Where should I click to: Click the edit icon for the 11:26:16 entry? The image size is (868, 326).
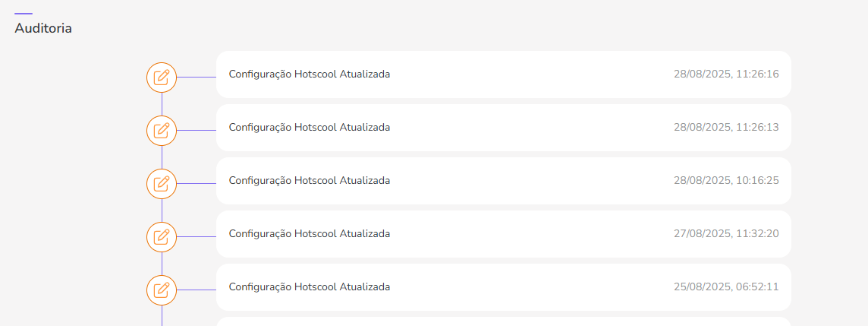pyautogui.click(x=162, y=78)
